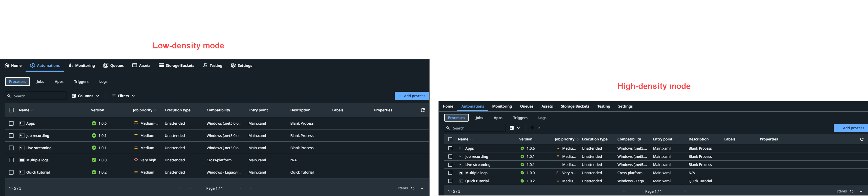Open the Columns dropdown in low-density view
The image size is (868, 196).
[86, 96]
